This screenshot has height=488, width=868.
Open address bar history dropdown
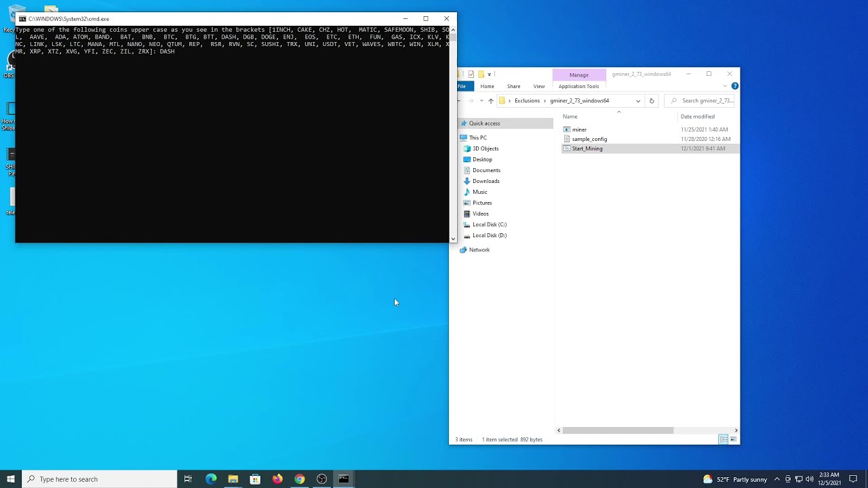tap(638, 101)
